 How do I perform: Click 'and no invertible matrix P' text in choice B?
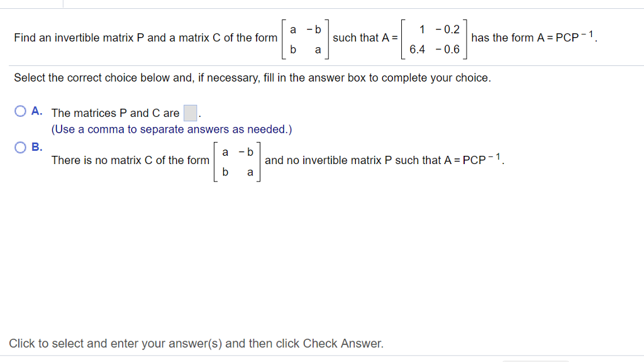(384, 159)
